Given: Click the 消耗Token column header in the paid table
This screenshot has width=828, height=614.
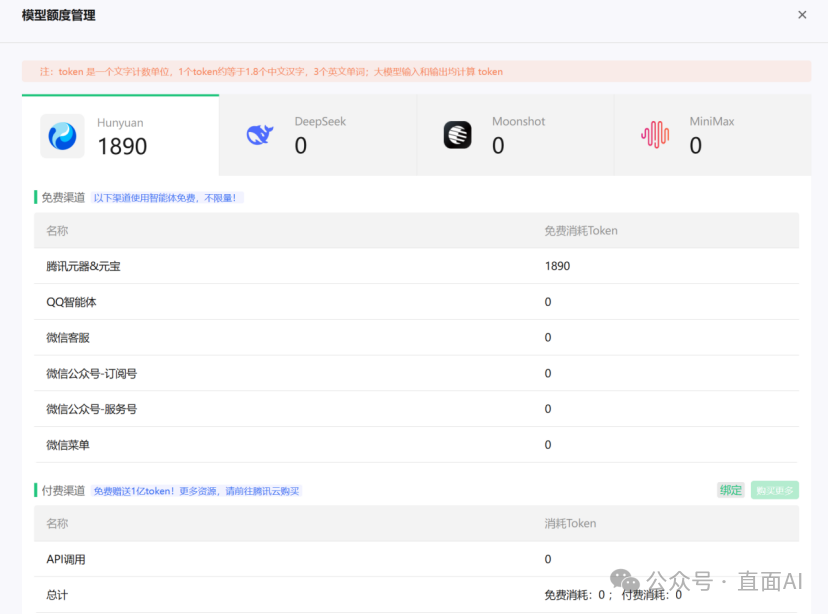Looking at the screenshot, I should [570, 523].
